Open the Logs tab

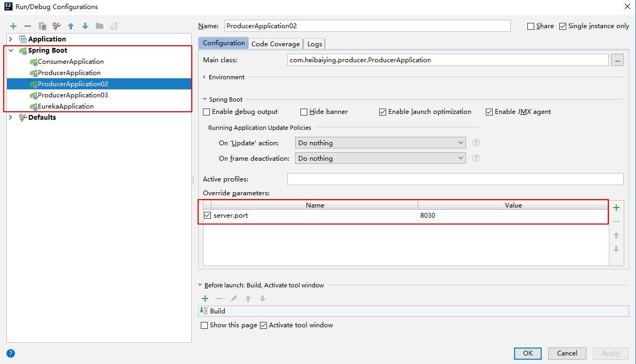pyautogui.click(x=315, y=44)
